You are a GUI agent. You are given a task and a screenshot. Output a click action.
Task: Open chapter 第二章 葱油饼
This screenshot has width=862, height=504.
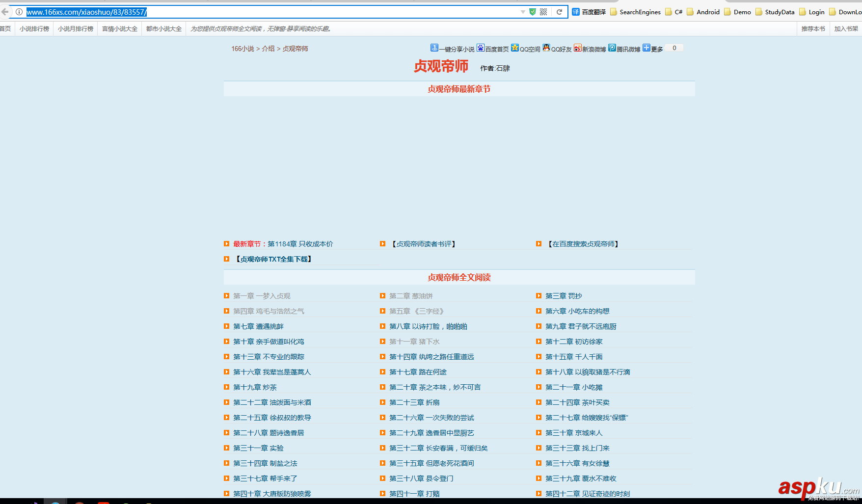click(411, 296)
